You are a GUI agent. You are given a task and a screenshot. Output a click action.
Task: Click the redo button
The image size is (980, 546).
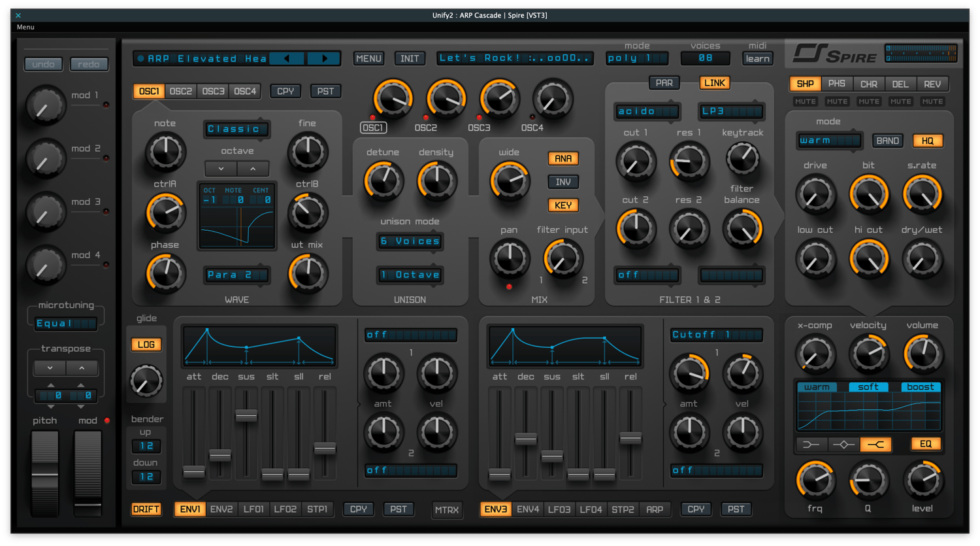tap(89, 64)
